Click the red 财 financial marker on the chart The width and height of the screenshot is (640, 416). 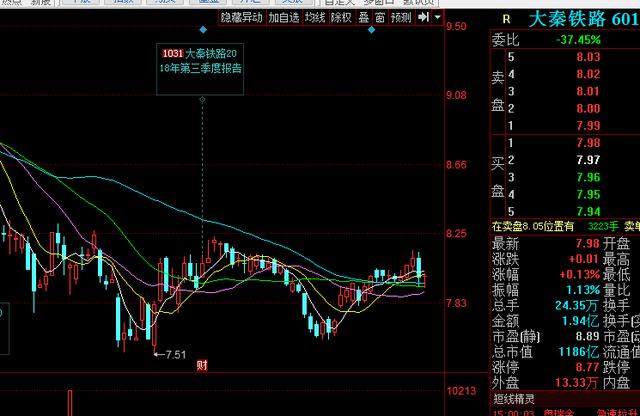(201, 364)
